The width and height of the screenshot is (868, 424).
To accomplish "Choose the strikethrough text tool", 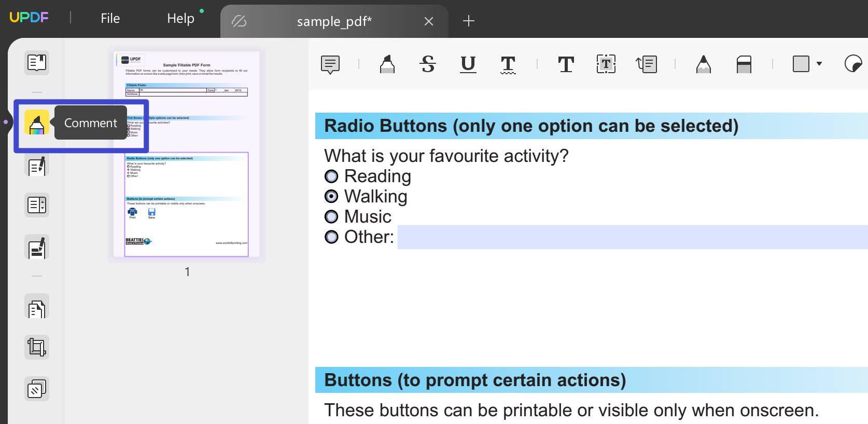I will [428, 64].
